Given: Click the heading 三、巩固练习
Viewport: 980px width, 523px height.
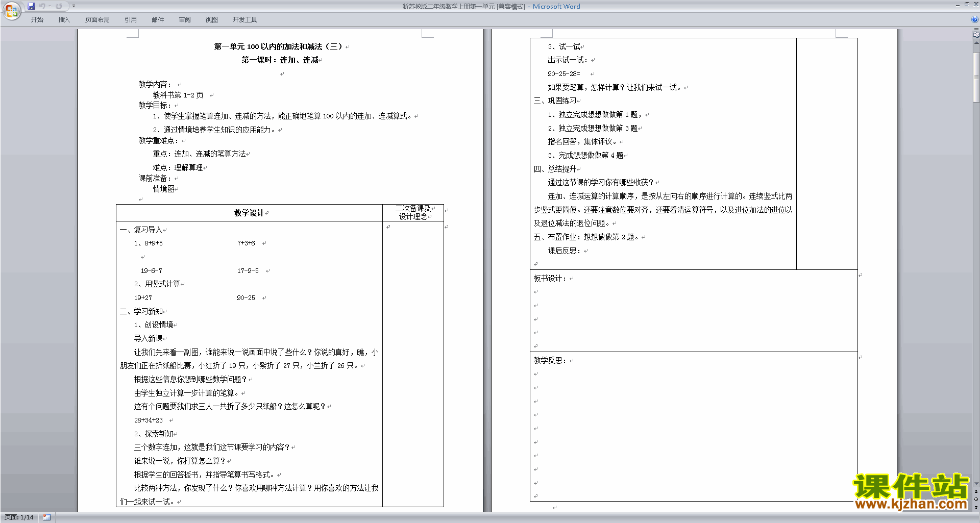Looking at the screenshot, I should [x=555, y=101].
